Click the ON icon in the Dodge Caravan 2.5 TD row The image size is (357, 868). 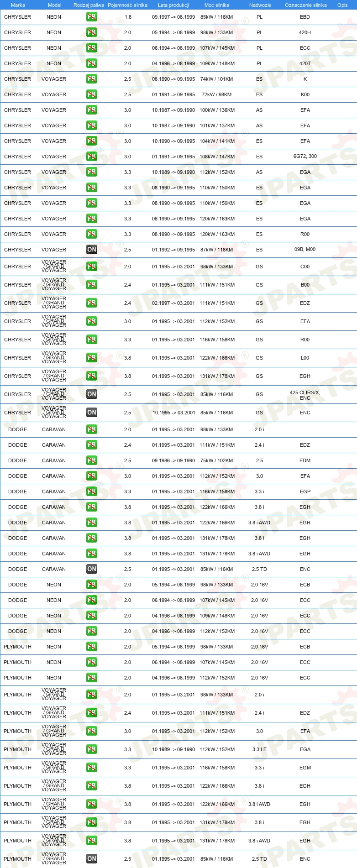(92, 569)
